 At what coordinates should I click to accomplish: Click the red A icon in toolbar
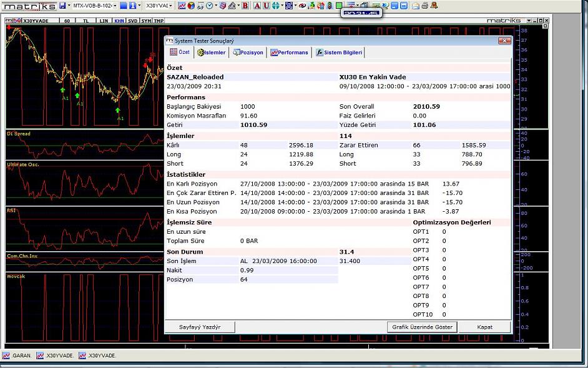coord(257,6)
